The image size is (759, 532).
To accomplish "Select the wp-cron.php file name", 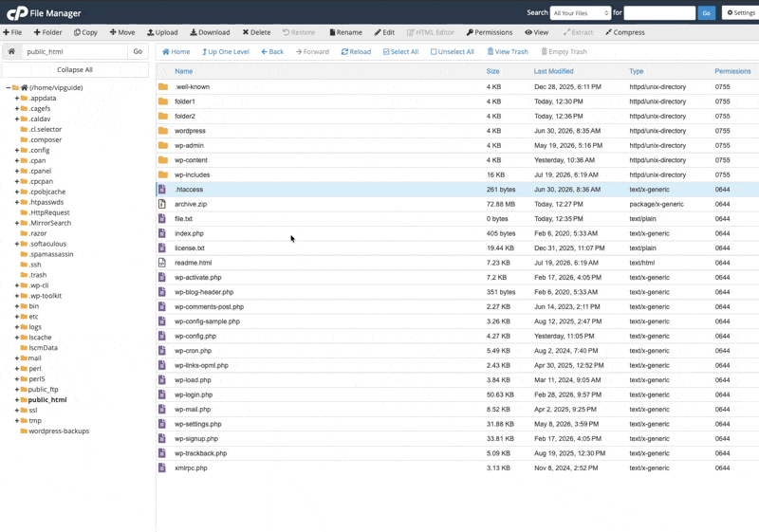I will pyautogui.click(x=193, y=351).
